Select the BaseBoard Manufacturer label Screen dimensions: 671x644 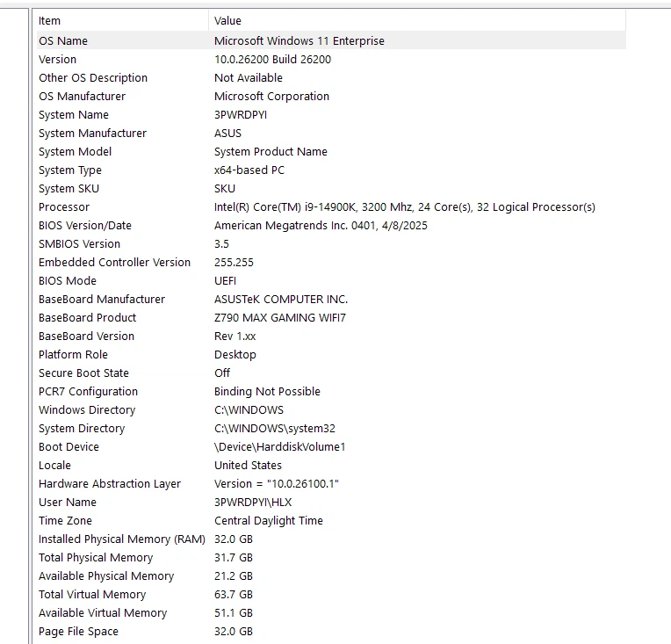pos(101,299)
